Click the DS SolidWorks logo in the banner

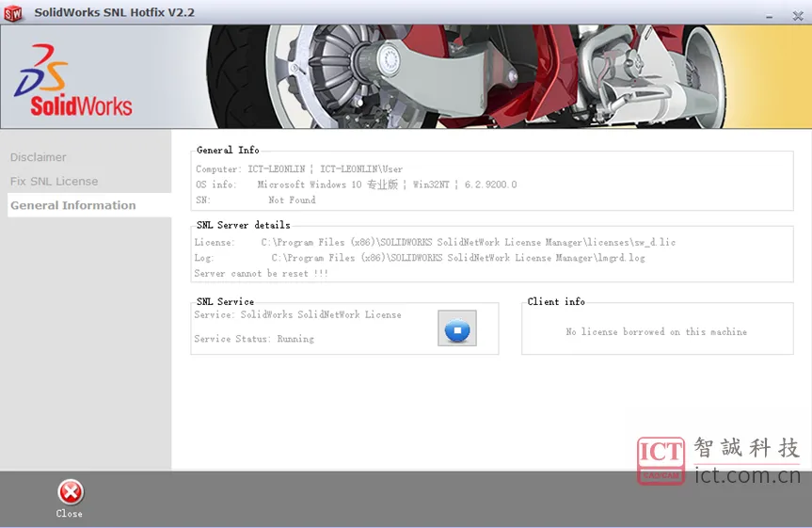click(x=72, y=80)
